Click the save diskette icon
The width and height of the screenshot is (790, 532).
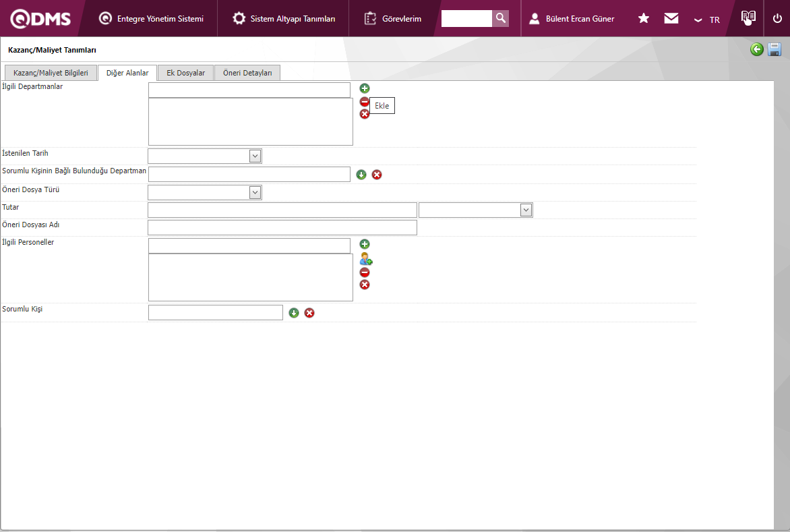click(x=774, y=49)
